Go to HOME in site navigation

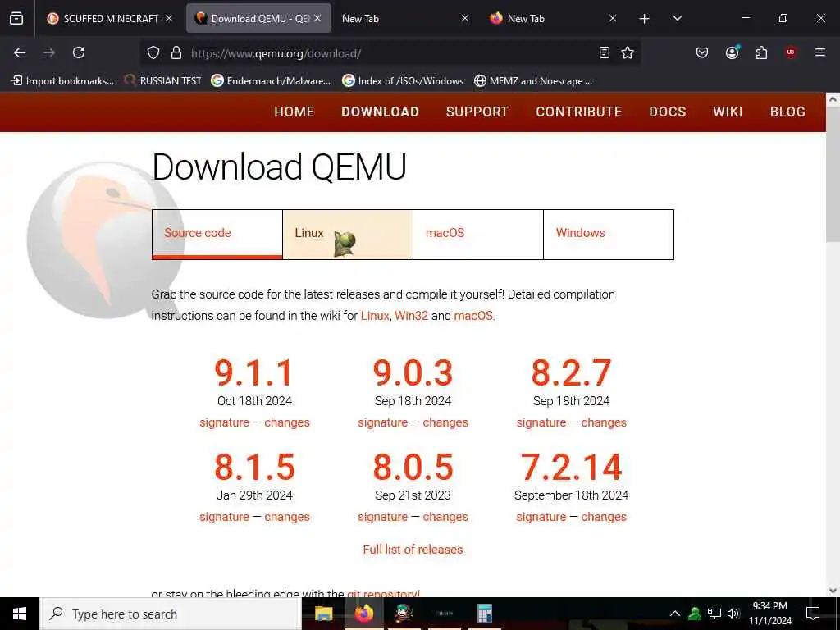coord(294,112)
